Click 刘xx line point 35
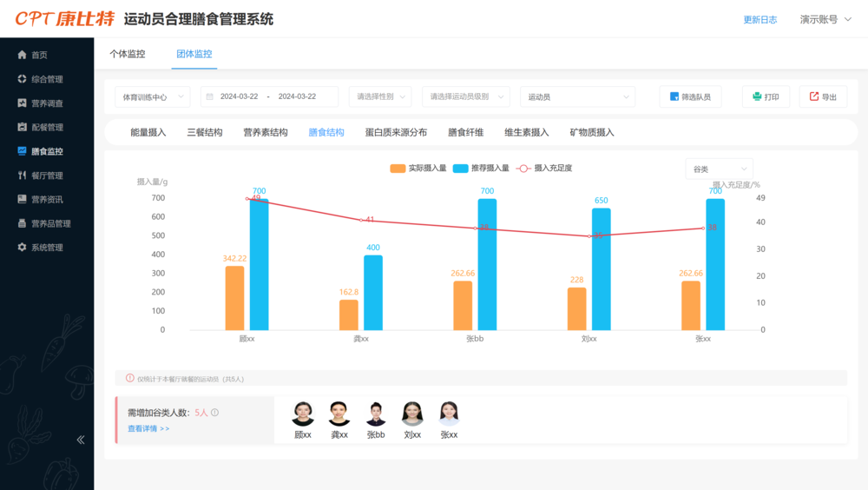The width and height of the screenshot is (868, 490). (x=589, y=236)
